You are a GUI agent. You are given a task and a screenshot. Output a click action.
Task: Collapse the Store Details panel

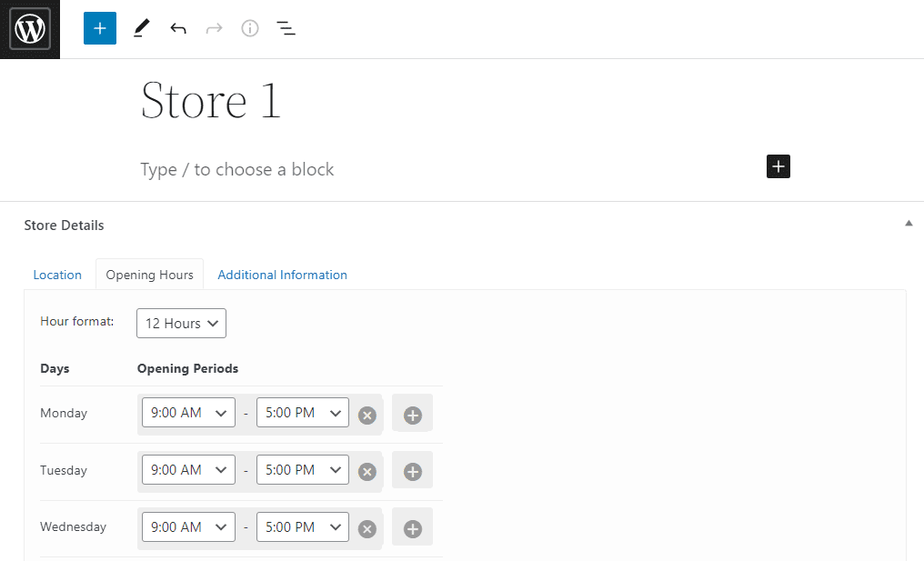(908, 221)
